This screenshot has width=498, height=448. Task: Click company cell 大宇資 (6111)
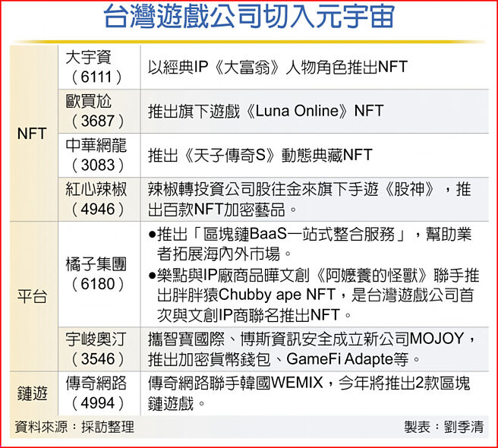pos(99,68)
